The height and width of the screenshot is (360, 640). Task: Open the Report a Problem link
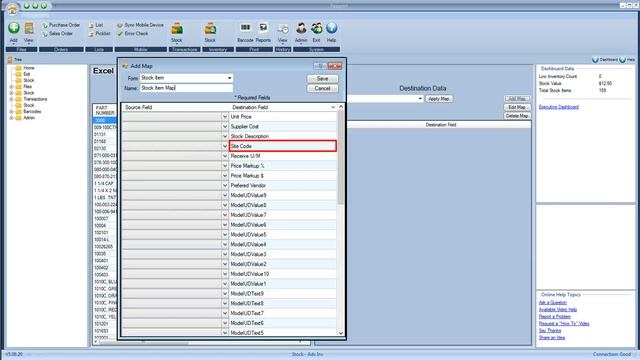point(555,317)
